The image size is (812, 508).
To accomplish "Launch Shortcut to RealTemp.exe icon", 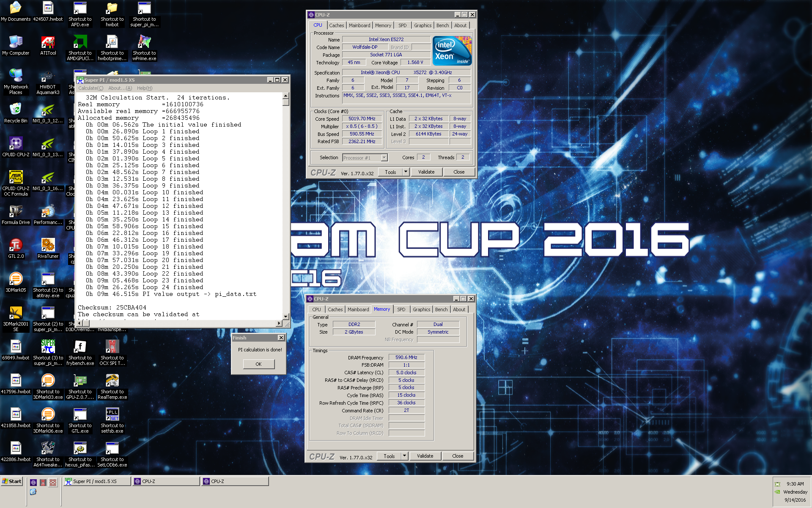I will click(x=112, y=387).
